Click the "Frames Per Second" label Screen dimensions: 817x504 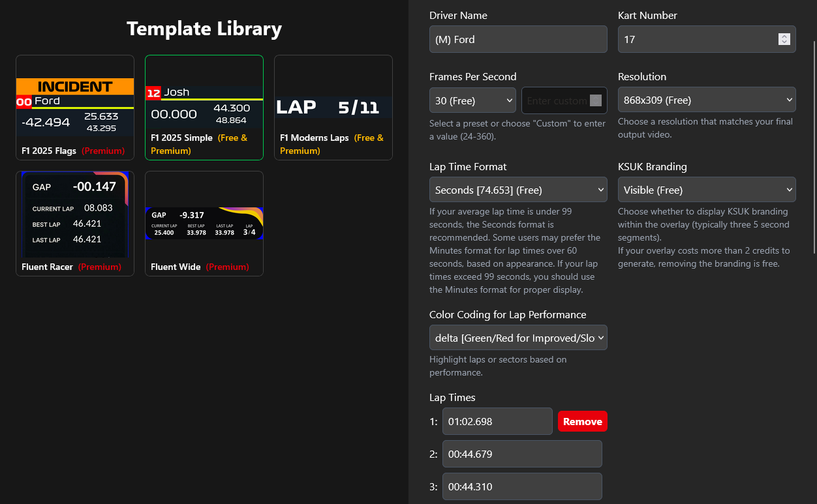(473, 76)
